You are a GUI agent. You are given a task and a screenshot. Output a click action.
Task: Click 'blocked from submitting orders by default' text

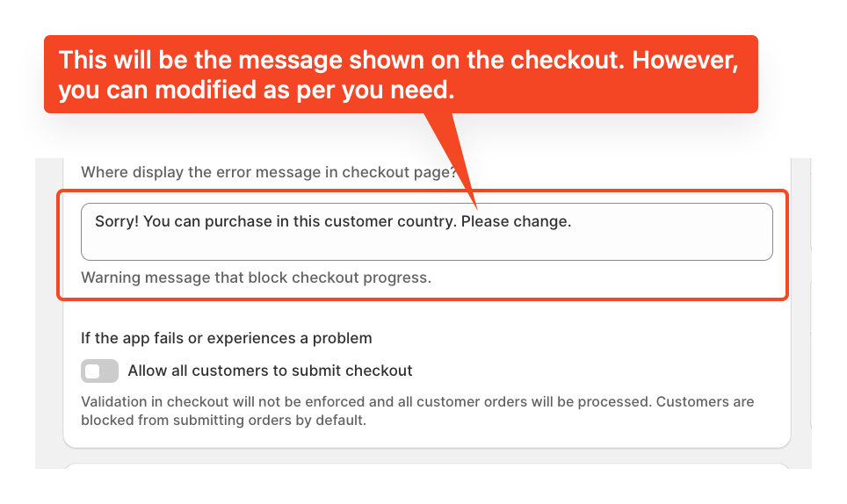(224, 421)
